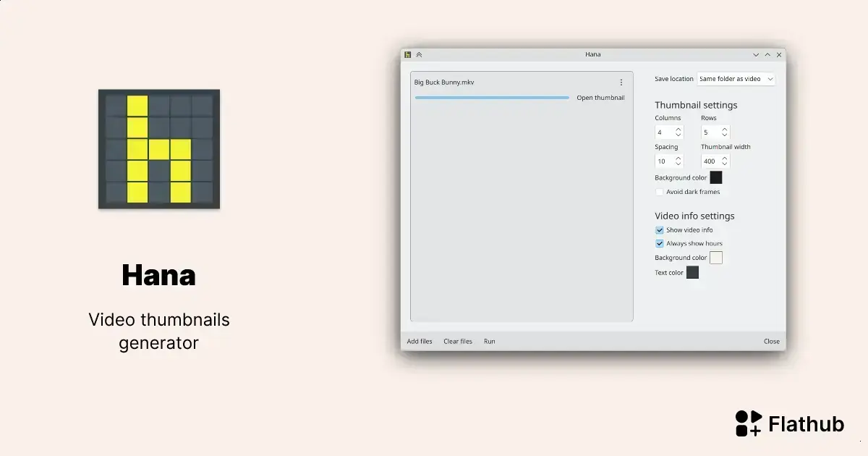The image size is (868, 456).
Task: Click Add files button
Action: (x=420, y=342)
